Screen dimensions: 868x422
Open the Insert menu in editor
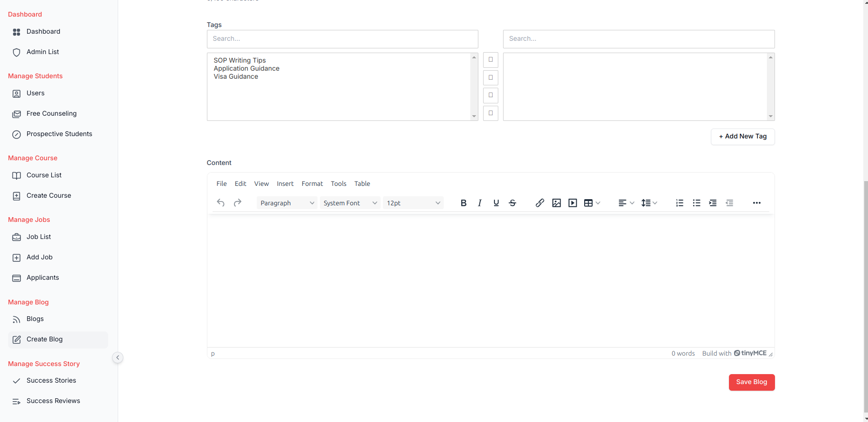(x=285, y=183)
